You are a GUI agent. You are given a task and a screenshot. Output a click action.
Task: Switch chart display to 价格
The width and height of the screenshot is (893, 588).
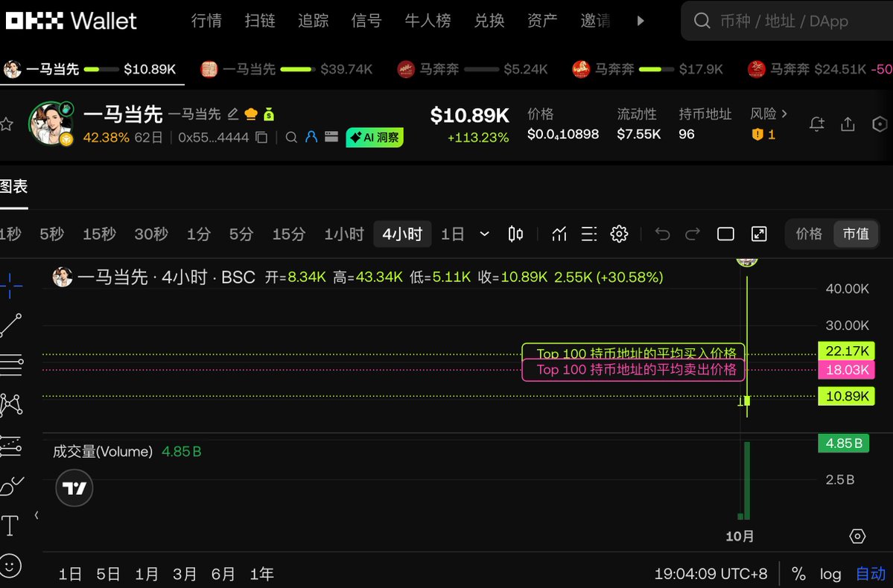809,234
